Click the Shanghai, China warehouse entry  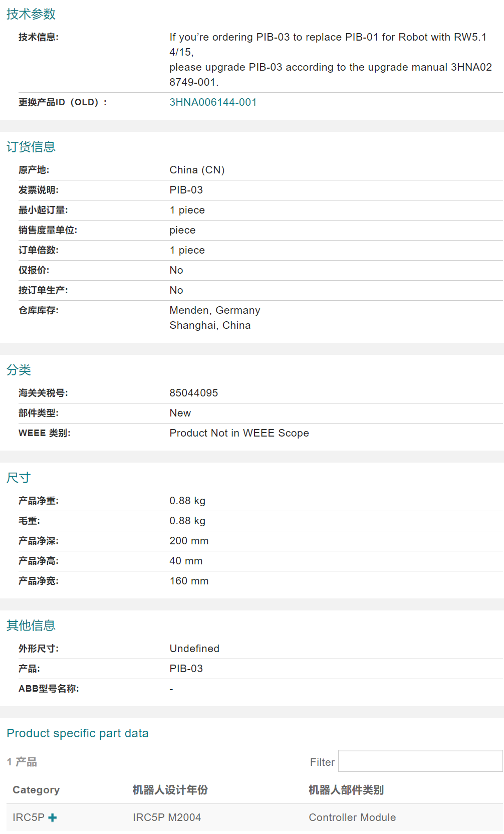[x=210, y=325]
